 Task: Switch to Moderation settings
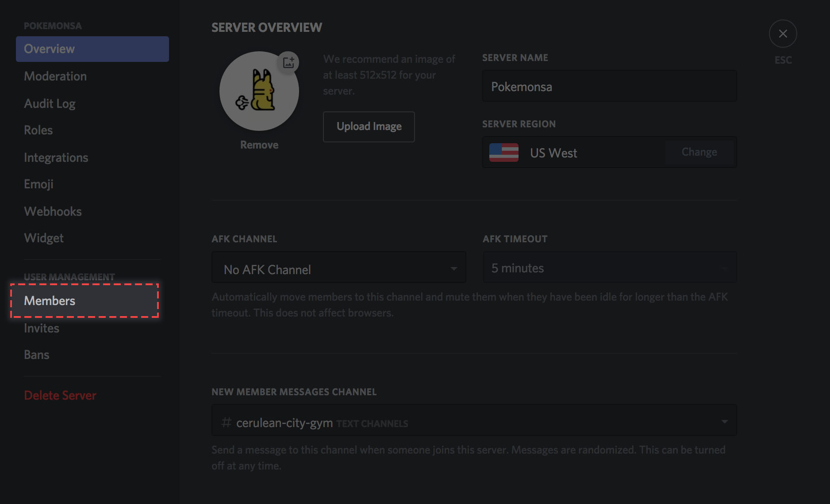pos(55,76)
